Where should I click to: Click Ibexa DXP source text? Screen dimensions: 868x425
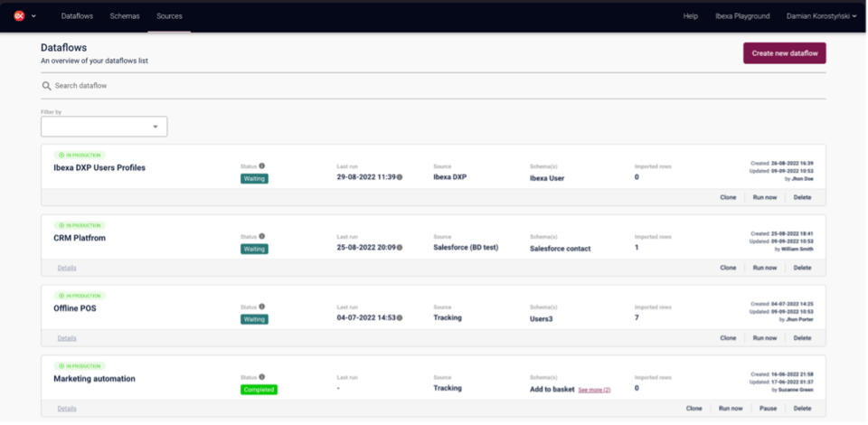point(450,177)
